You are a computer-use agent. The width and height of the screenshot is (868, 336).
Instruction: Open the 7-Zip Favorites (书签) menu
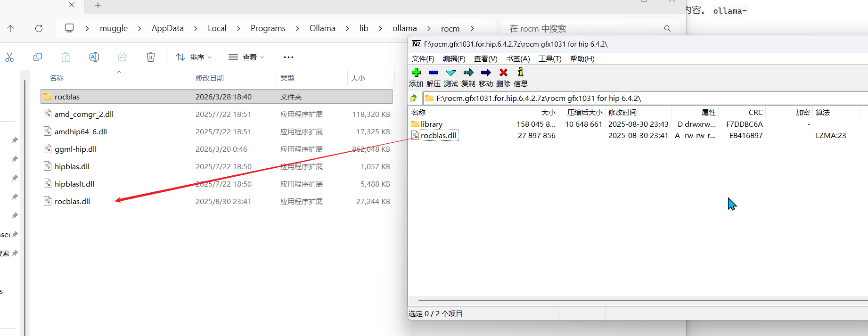tap(518, 58)
